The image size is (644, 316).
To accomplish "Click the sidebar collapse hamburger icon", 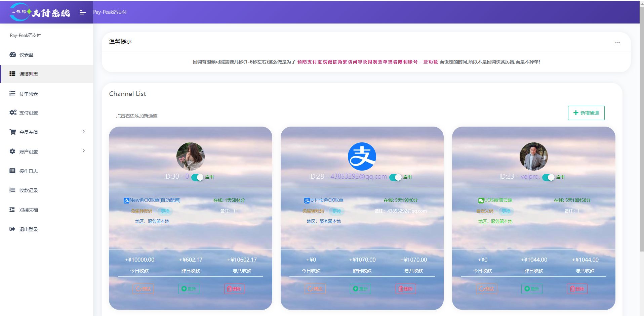I will pos(83,13).
